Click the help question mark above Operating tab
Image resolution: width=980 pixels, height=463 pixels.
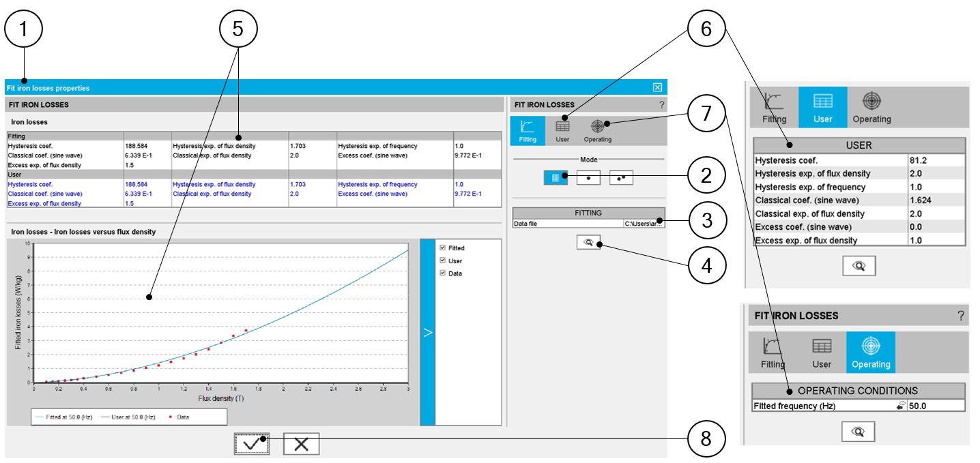pos(960,316)
